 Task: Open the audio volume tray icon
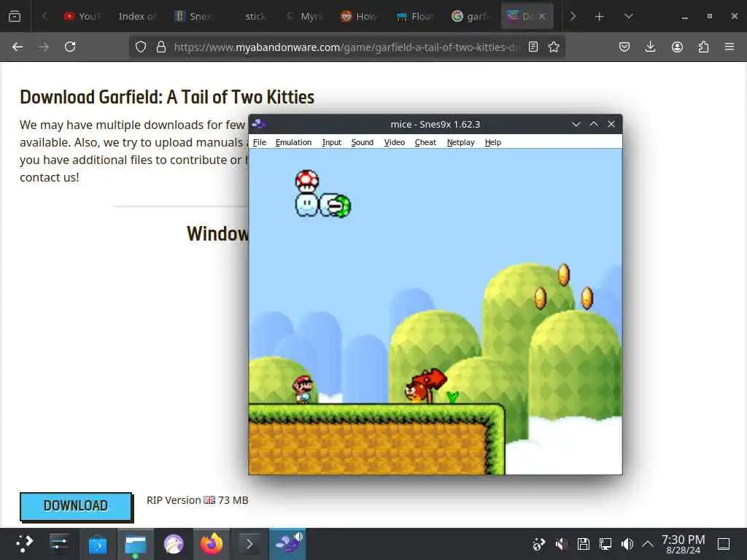click(x=627, y=544)
